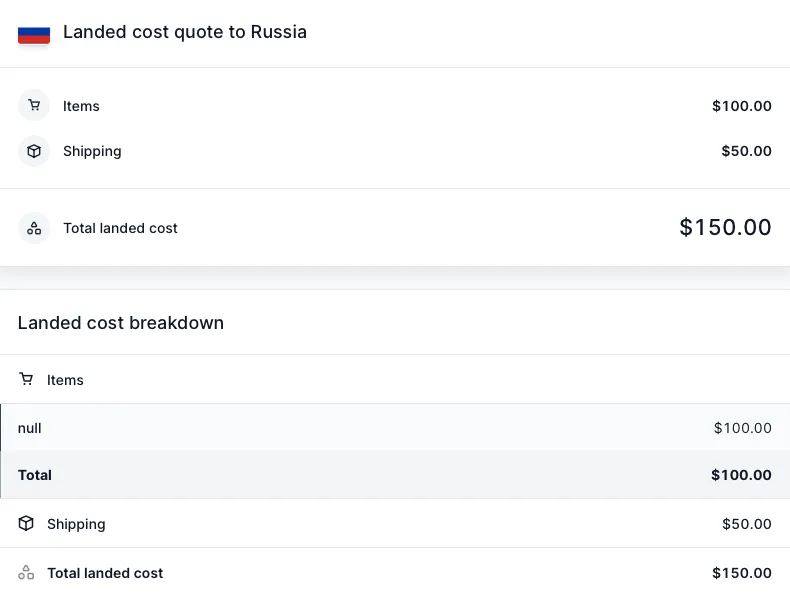The width and height of the screenshot is (790, 595).
Task: Click the Landed cost breakdown heading
Action: tap(121, 323)
